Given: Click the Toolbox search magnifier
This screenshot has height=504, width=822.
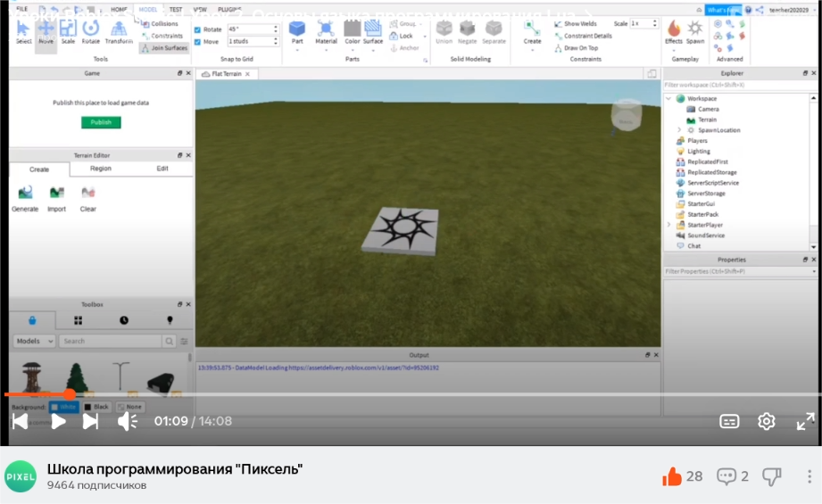Looking at the screenshot, I should (x=169, y=341).
